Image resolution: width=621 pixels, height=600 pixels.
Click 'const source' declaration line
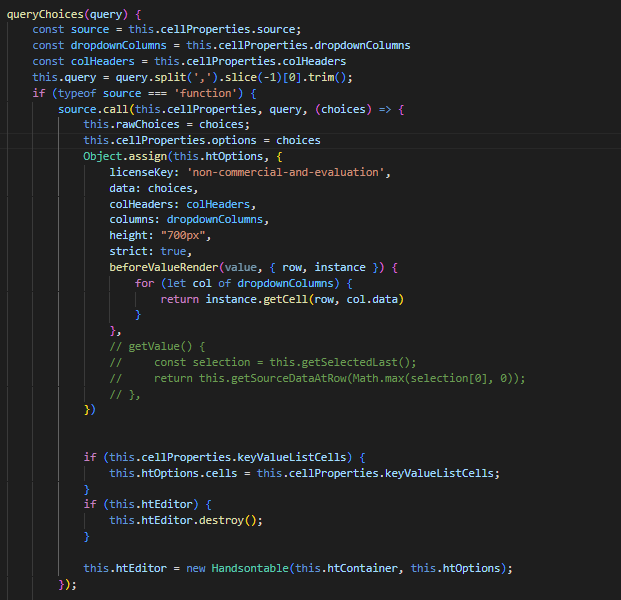(167, 29)
